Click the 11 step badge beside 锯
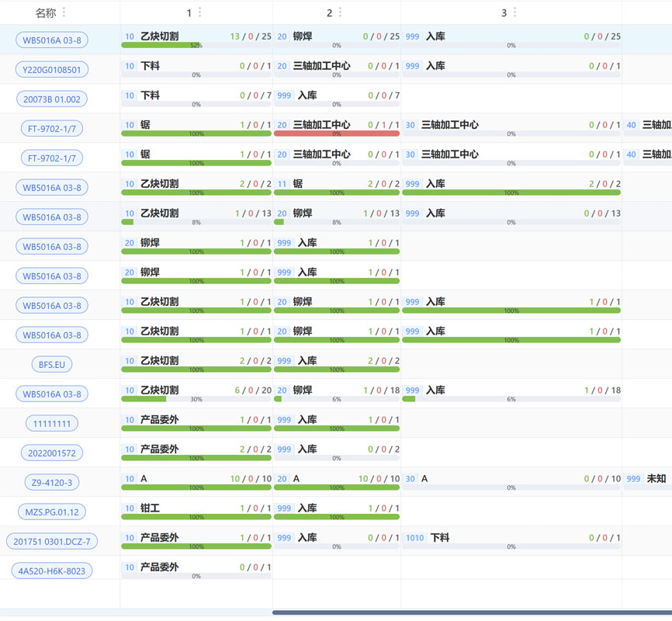 tap(282, 184)
